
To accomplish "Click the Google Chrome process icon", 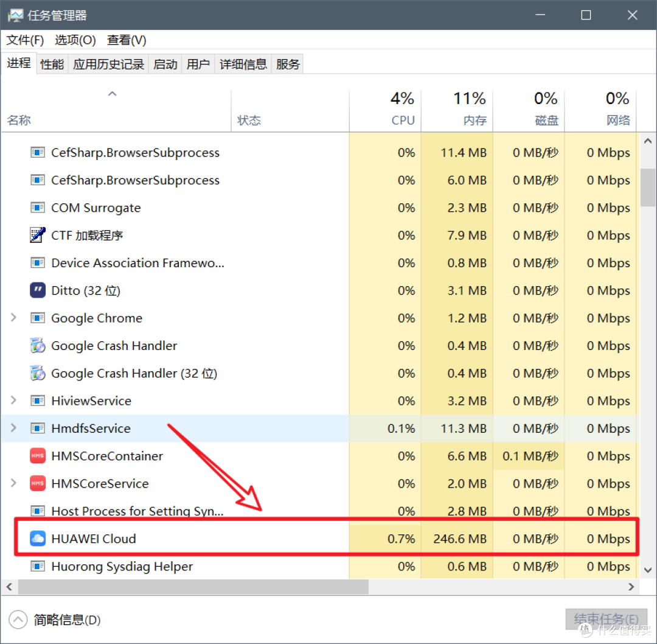I will (38, 318).
